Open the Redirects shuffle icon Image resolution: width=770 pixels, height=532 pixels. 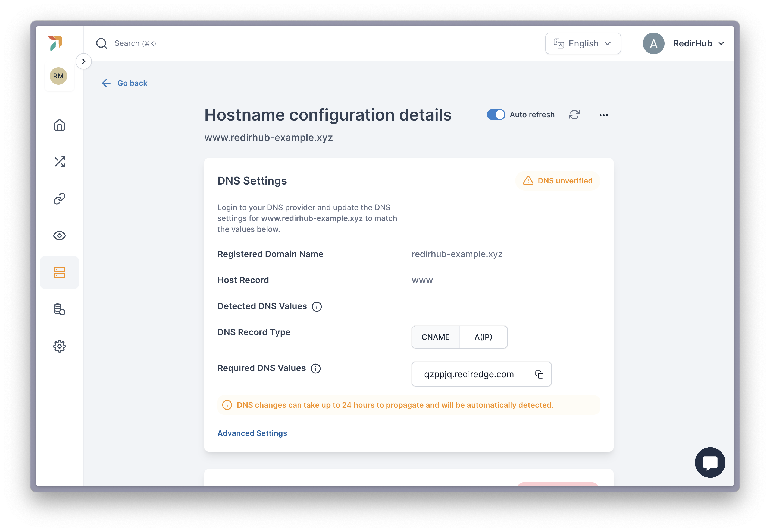(60, 162)
